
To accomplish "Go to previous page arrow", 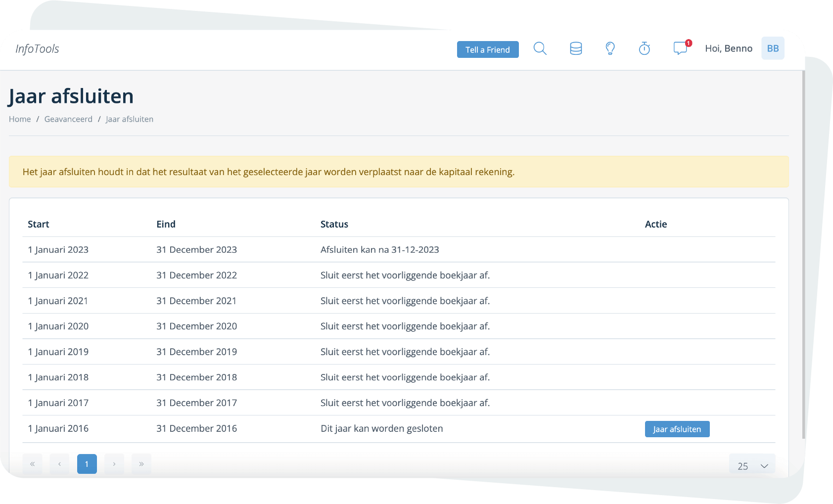I will point(60,464).
